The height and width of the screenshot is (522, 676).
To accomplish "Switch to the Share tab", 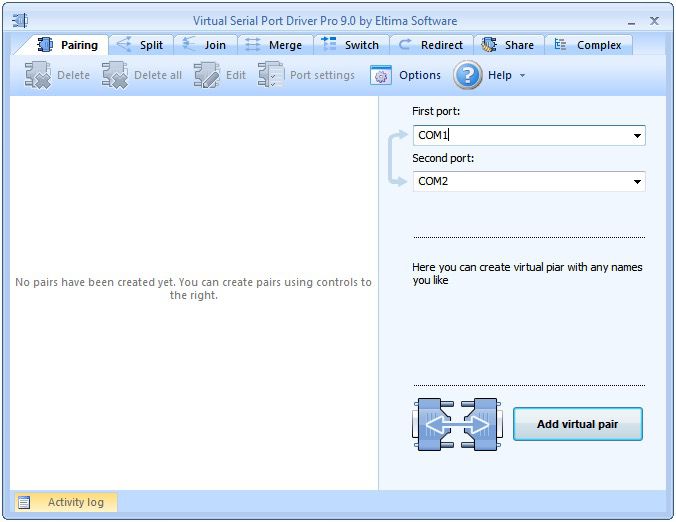I will (x=508, y=45).
